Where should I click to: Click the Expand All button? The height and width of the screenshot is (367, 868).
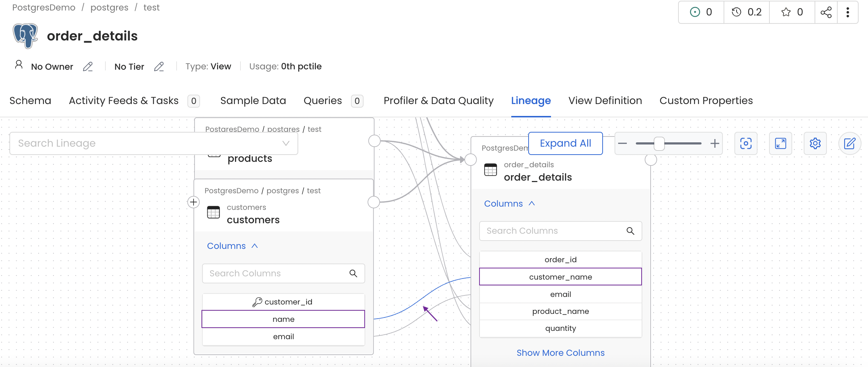[x=565, y=143]
